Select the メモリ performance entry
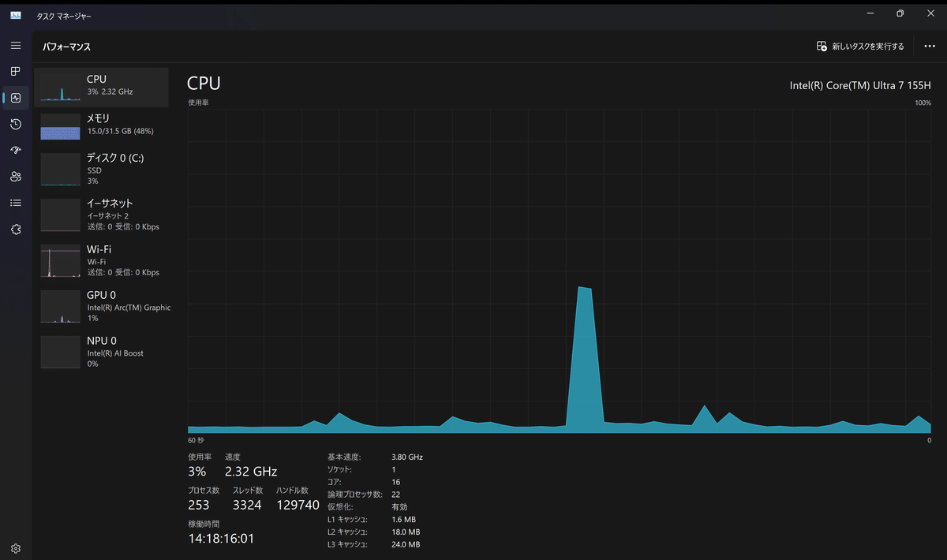Viewport: 947px width, 560px height. 102,125
